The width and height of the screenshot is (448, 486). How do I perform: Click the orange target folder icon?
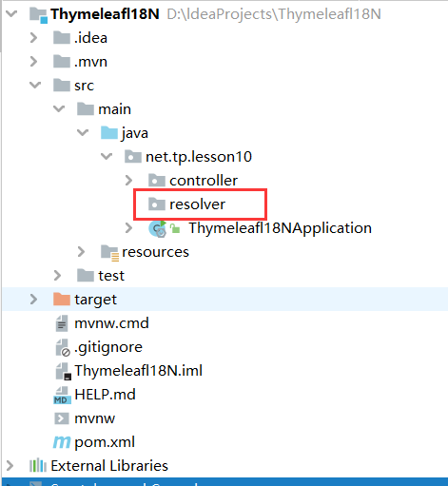(62, 300)
